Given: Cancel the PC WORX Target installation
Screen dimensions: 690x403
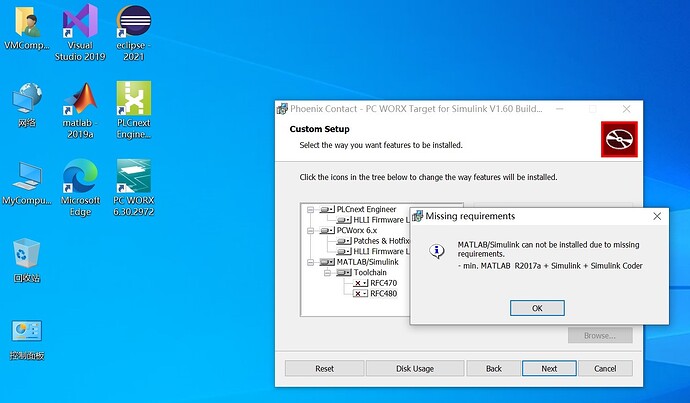Looking at the screenshot, I should click(x=605, y=369).
